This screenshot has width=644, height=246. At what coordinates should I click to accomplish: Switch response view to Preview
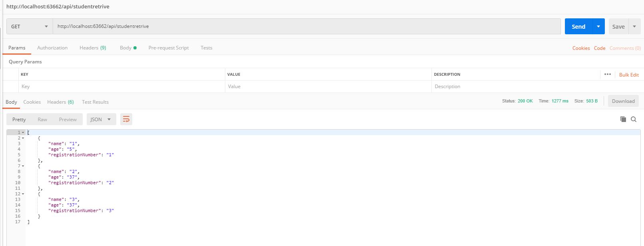click(68, 119)
